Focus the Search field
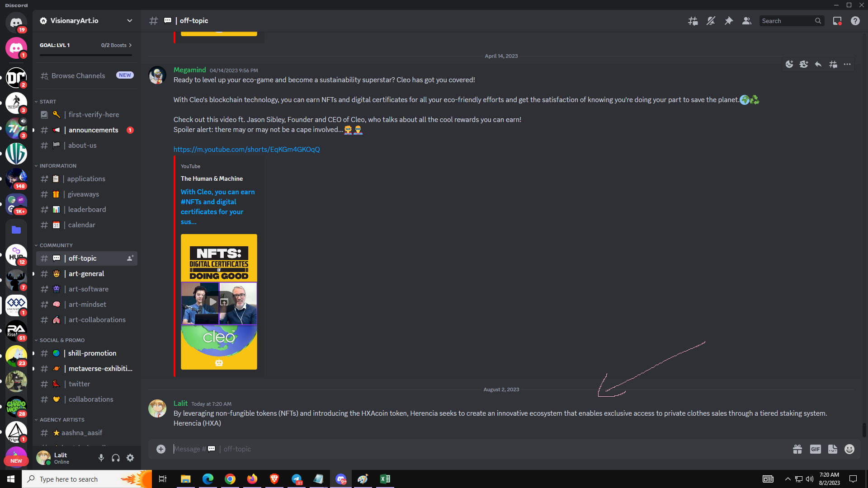The height and width of the screenshot is (488, 868). coord(792,21)
